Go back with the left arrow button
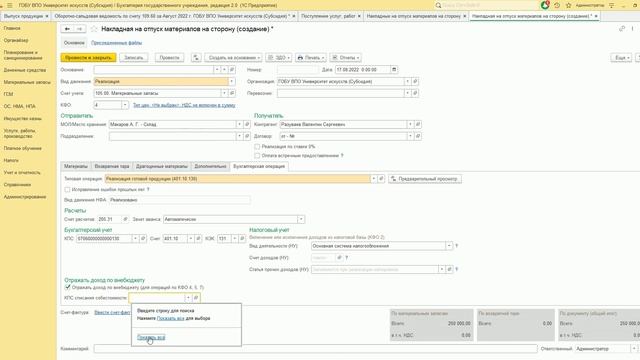 67,29
